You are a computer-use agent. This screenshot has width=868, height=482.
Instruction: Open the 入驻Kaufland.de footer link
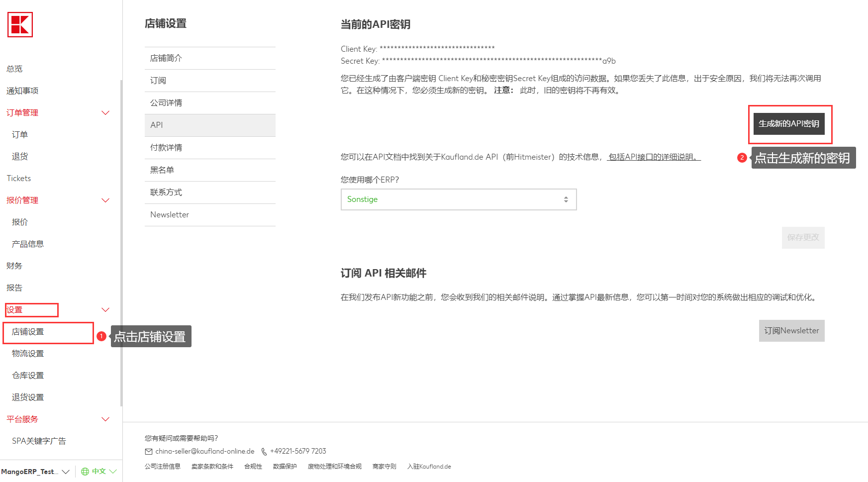pos(429,467)
